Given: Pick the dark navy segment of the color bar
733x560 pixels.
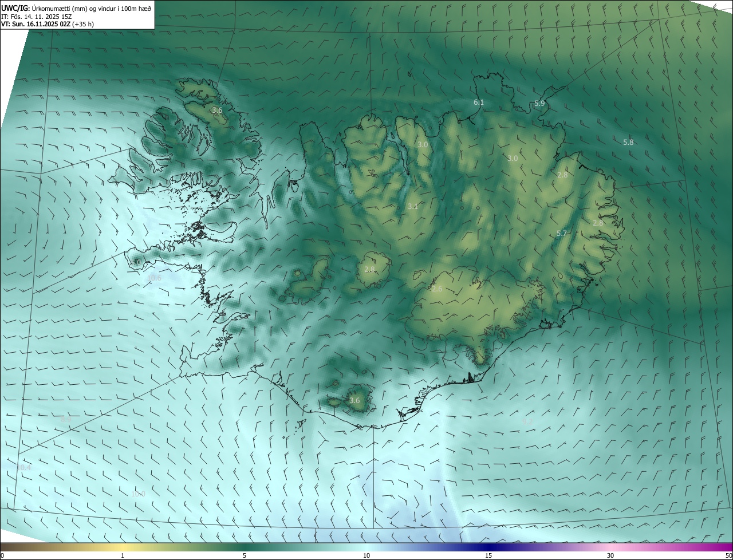Looking at the screenshot, I should tap(488, 547).
